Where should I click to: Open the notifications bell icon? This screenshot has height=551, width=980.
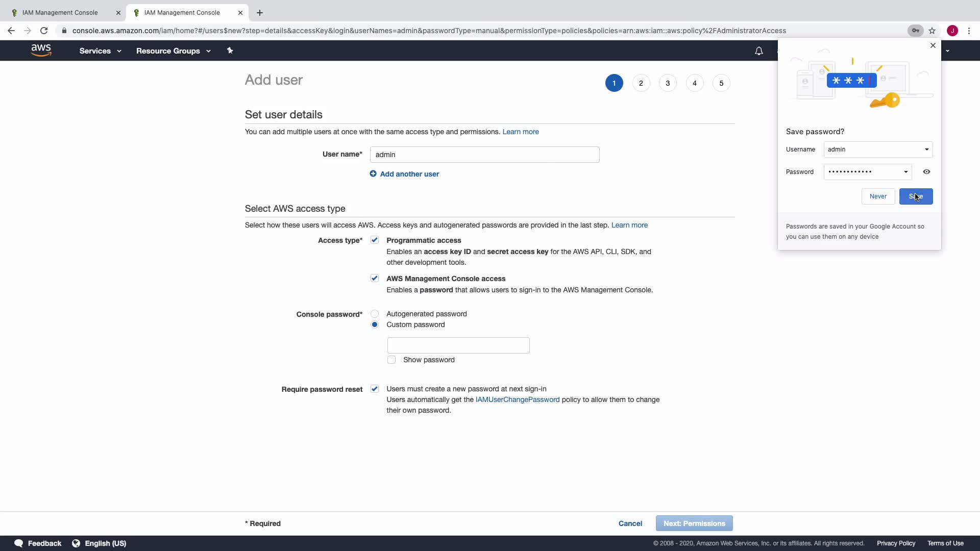click(x=758, y=51)
